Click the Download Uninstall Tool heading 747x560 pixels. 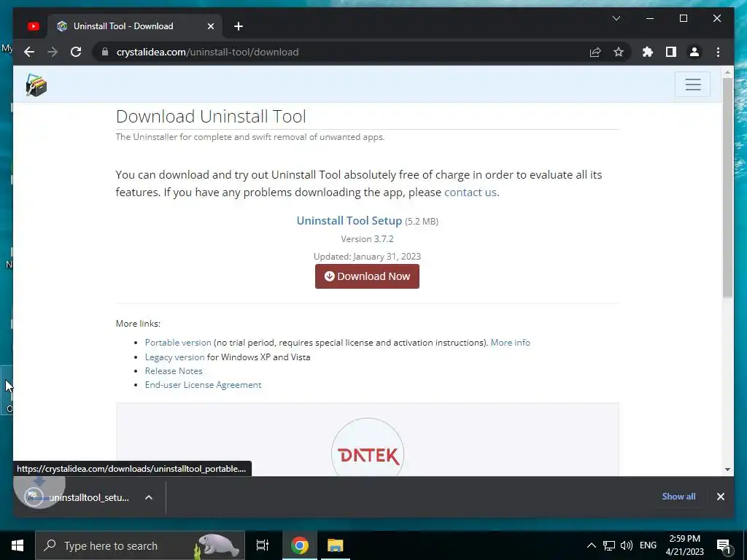211,116
